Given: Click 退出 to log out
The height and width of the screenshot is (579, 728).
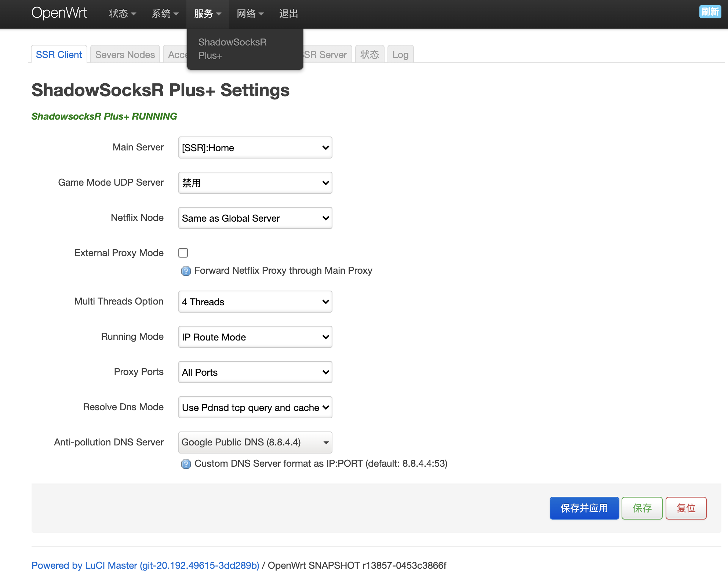Looking at the screenshot, I should [288, 14].
